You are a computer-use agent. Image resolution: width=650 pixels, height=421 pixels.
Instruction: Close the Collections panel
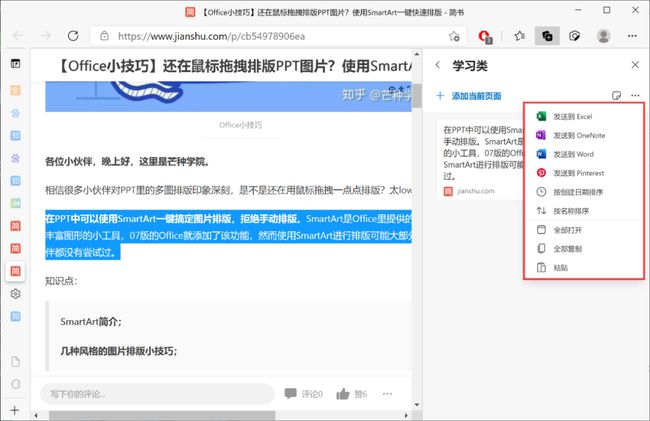pyautogui.click(x=635, y=65)
